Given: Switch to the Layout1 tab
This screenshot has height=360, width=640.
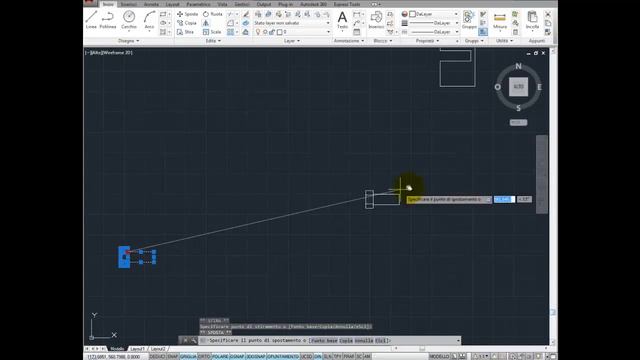Looking at the screenshot, I should 137,349.
